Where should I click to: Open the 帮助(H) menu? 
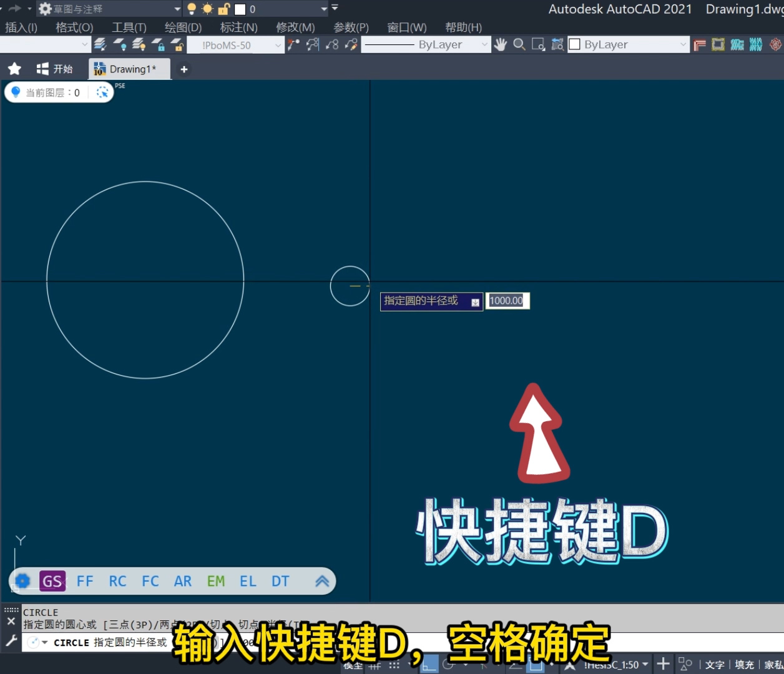463,27
